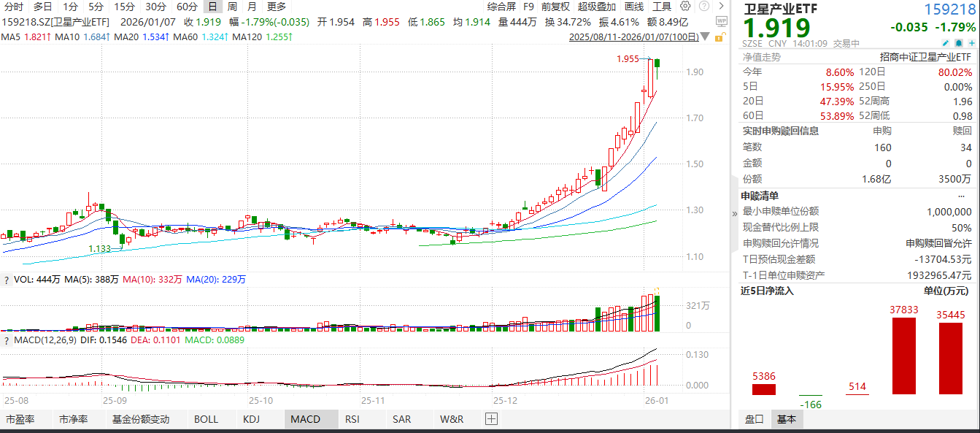This screenshot has height=433, width=980.
Task: Click the lock icon beside date range
Action: coord(720,37)
